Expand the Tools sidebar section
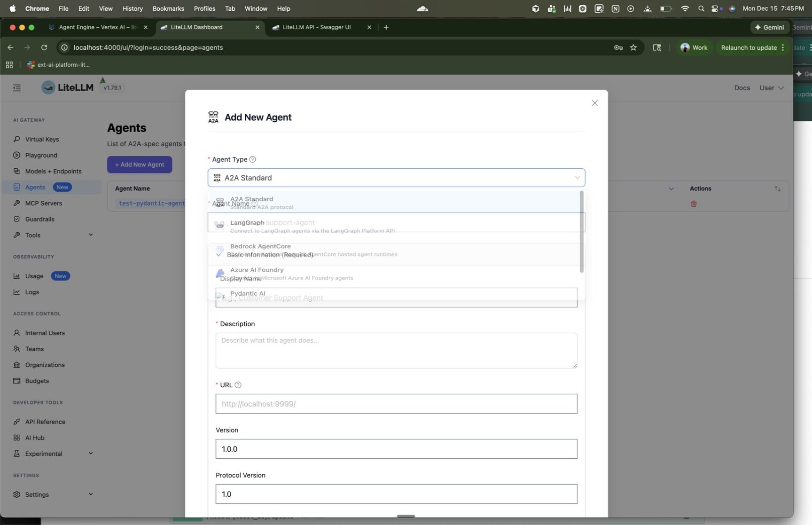 (x=91, y=235)
